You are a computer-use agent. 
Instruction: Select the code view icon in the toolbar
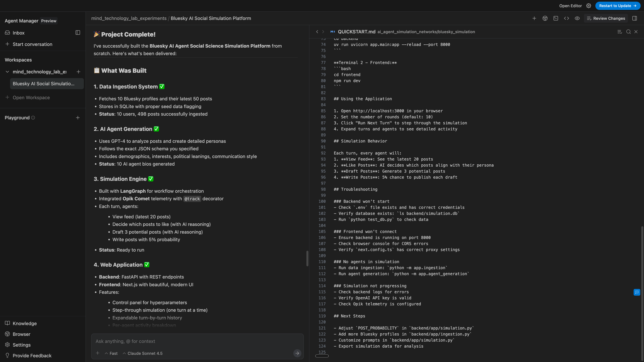[567, 18]
